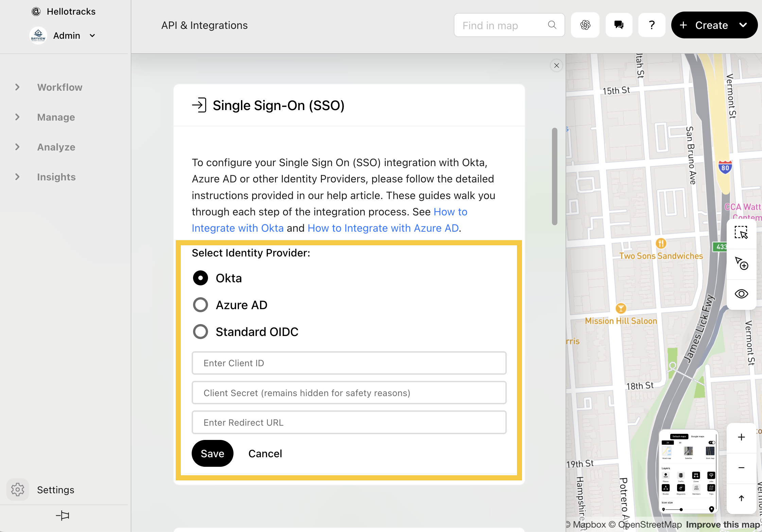
Task: Reset map bearing with the up arrow
Action: [x=741, y=498]
